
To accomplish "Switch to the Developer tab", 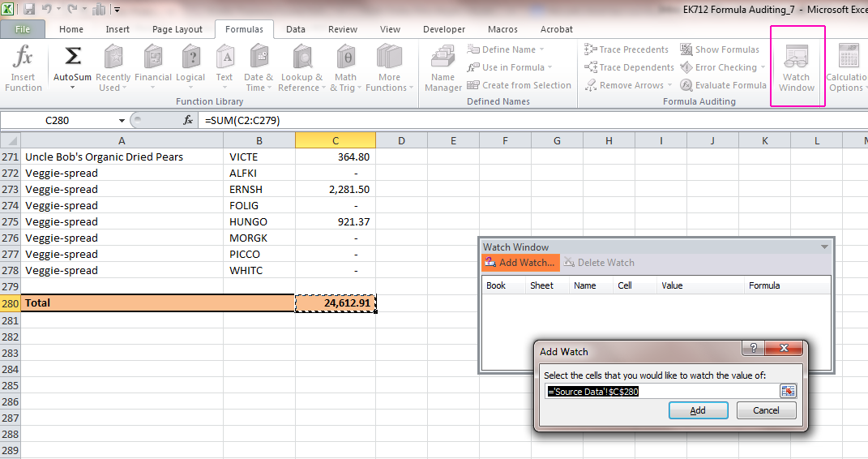I will pyautogui.click(x=444, y=29).
